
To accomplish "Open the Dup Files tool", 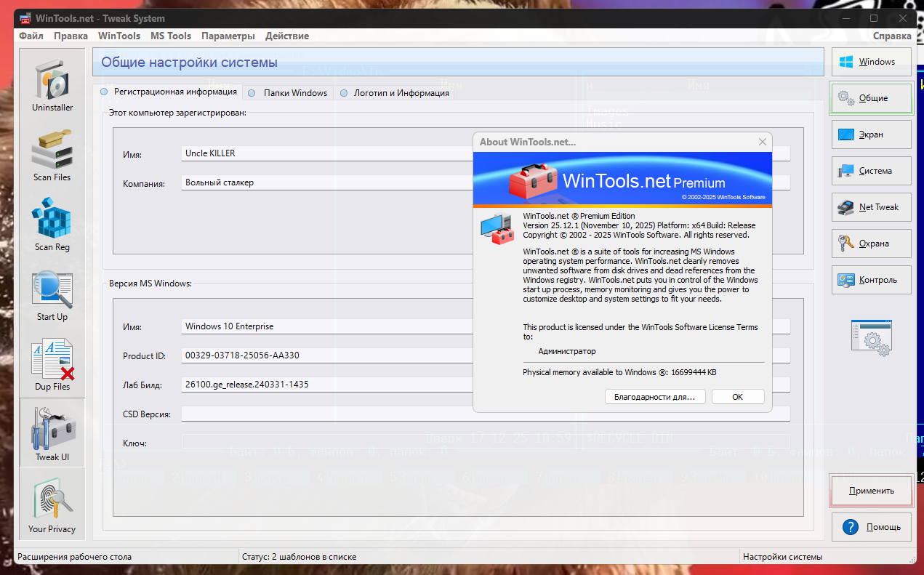I will click(x=52, y=363).
